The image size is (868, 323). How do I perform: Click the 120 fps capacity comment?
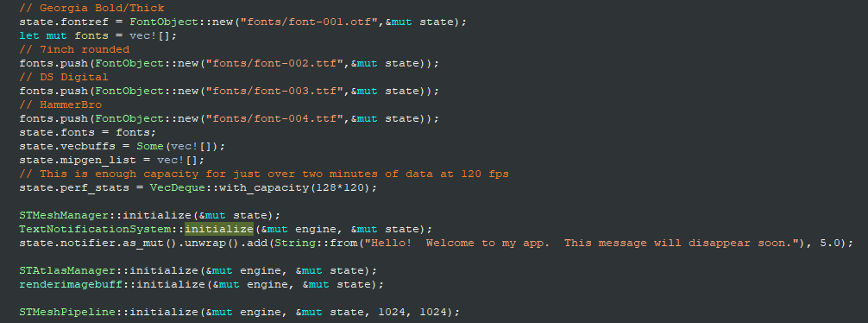tap(264, 174)
